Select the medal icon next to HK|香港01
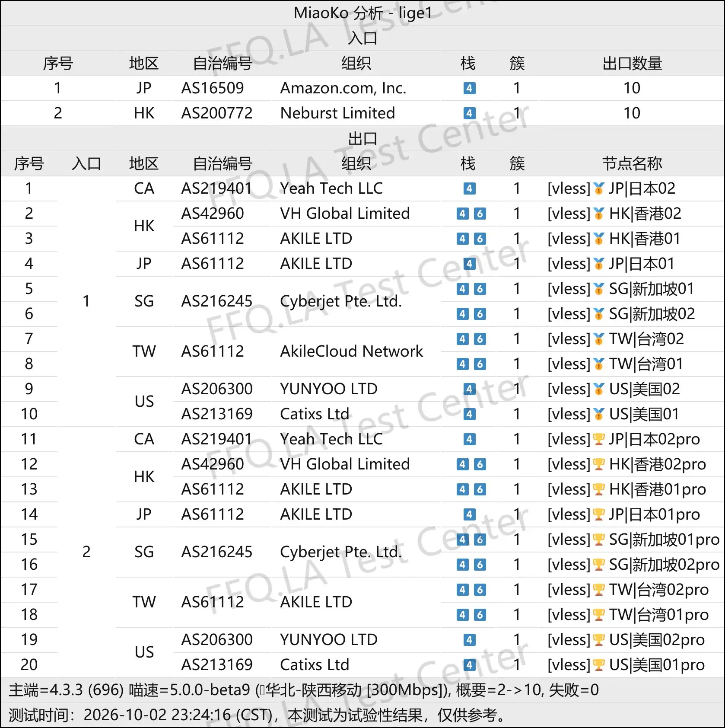 [x=599, y=239]
